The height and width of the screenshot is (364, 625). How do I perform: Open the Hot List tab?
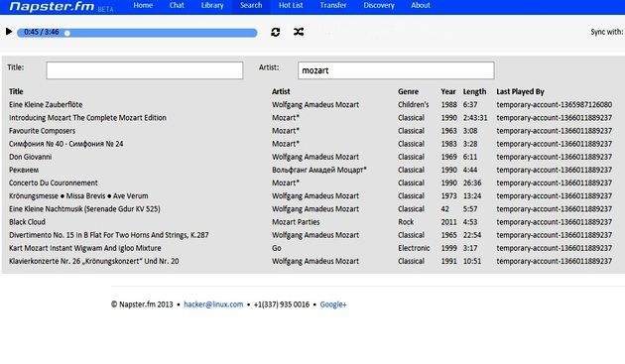(291, 6)
